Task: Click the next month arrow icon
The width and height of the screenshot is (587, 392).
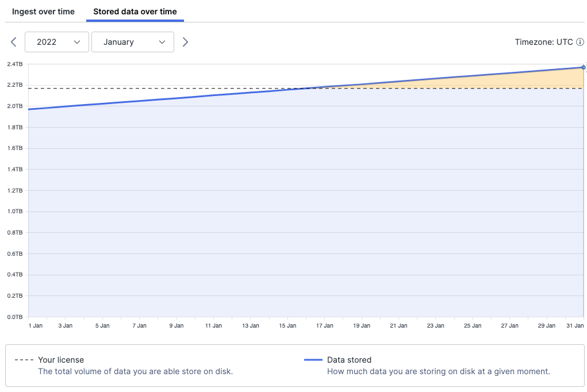Action: tap(185, 41)
